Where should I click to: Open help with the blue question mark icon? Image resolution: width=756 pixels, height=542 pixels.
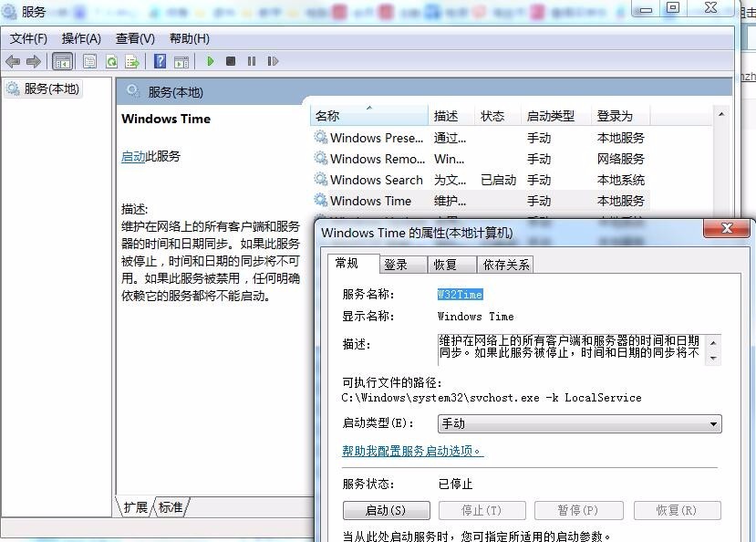[161, 62]
